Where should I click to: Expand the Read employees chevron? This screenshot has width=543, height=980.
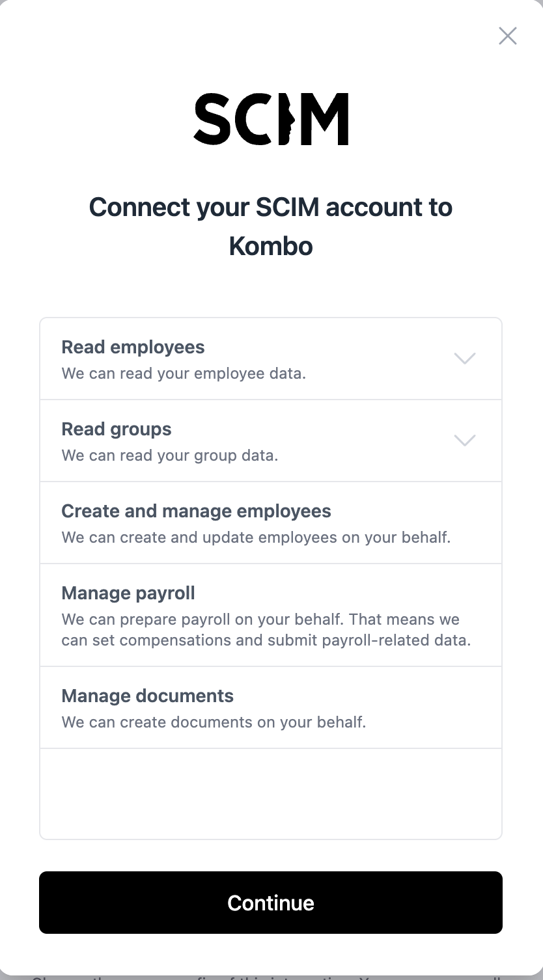(x=464, y=359)
